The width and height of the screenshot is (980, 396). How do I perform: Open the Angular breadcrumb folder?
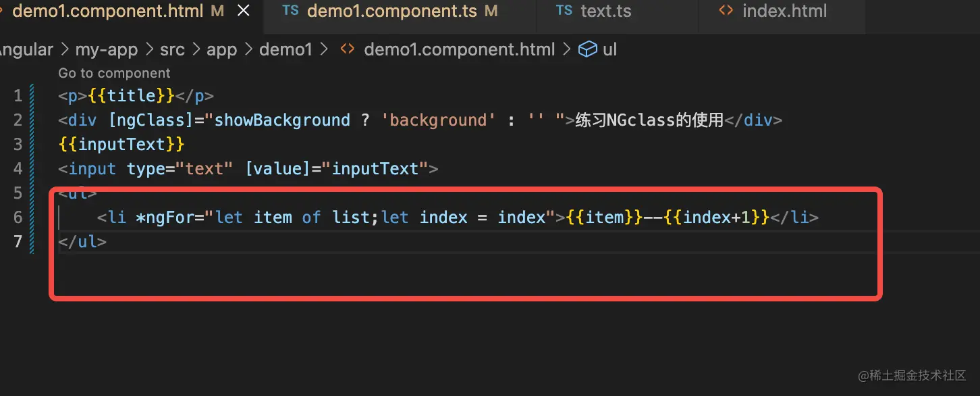point(26,49)
